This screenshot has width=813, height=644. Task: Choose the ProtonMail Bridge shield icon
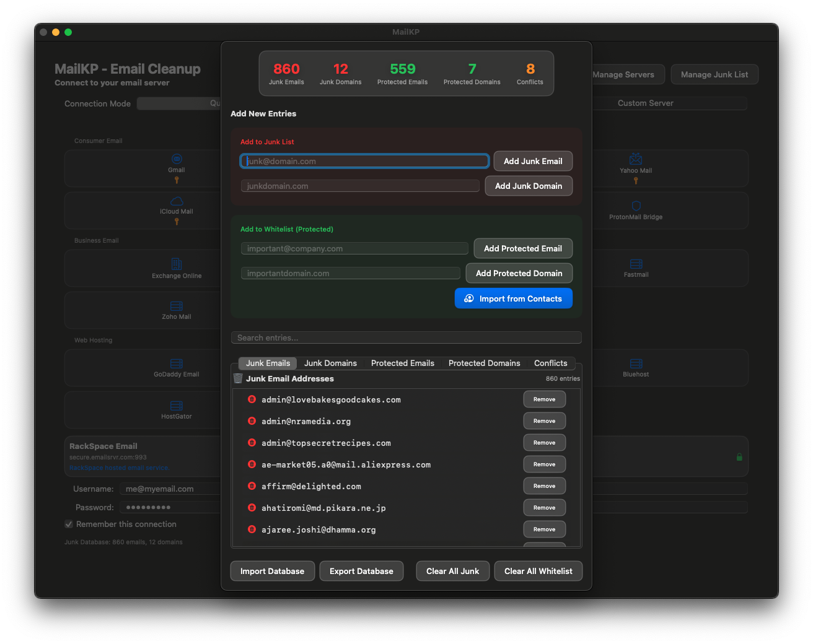636,206
